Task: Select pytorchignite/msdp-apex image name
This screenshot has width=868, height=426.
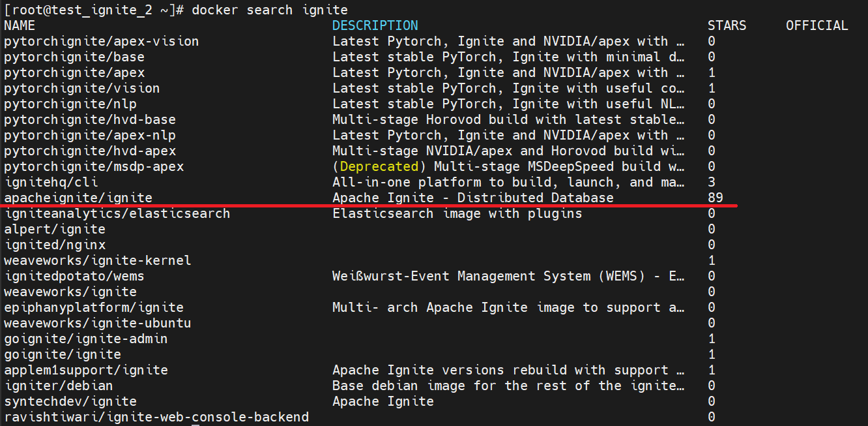Action: click(94, 166)
